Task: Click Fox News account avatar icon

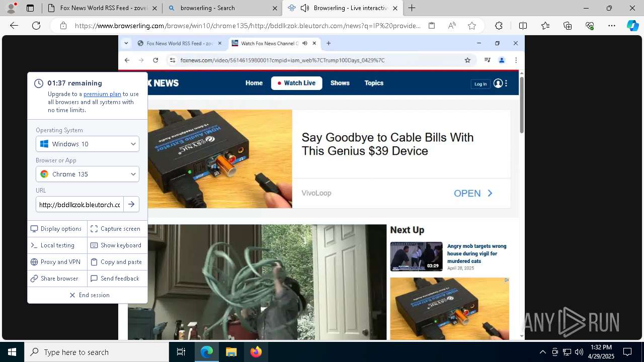Action: [498, 83]
